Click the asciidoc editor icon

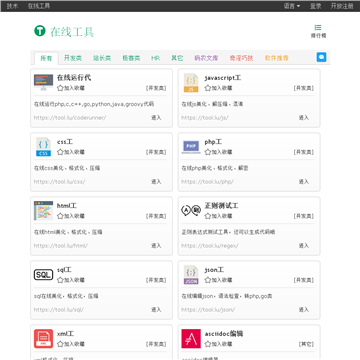[191, 339]
